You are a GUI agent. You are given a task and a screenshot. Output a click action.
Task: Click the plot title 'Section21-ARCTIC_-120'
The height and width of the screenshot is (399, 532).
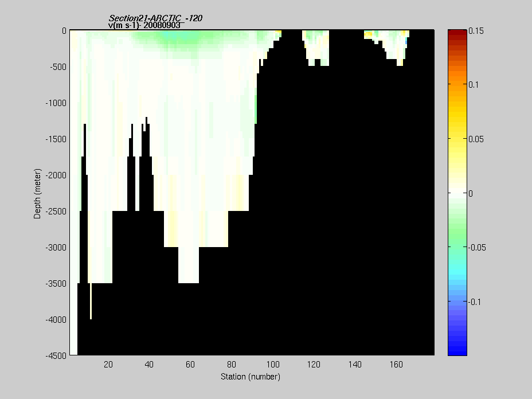click(155, 18)
